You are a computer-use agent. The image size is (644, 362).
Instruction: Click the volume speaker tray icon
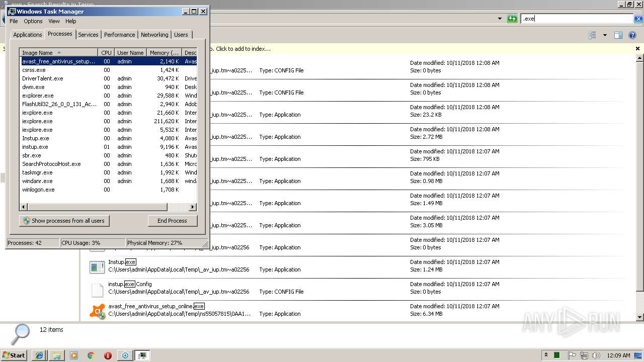[596, 355]
